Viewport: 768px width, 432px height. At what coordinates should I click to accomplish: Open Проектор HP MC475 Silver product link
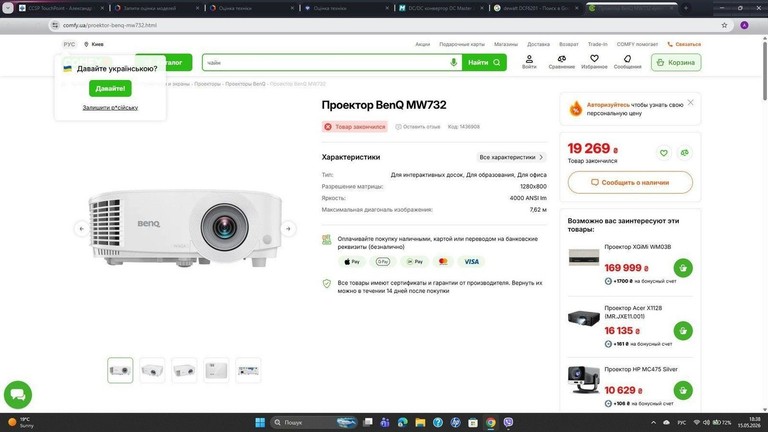point(641,369)
